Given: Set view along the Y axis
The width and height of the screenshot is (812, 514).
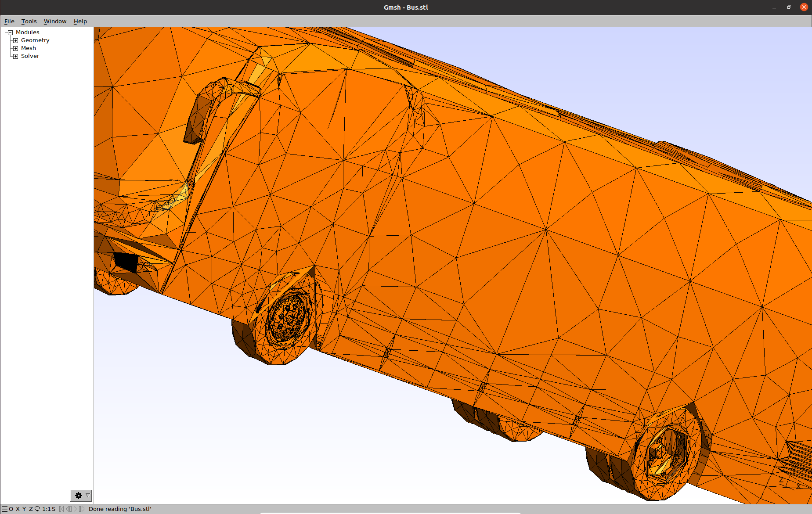Looking at the screenshot, I should 24,509.
